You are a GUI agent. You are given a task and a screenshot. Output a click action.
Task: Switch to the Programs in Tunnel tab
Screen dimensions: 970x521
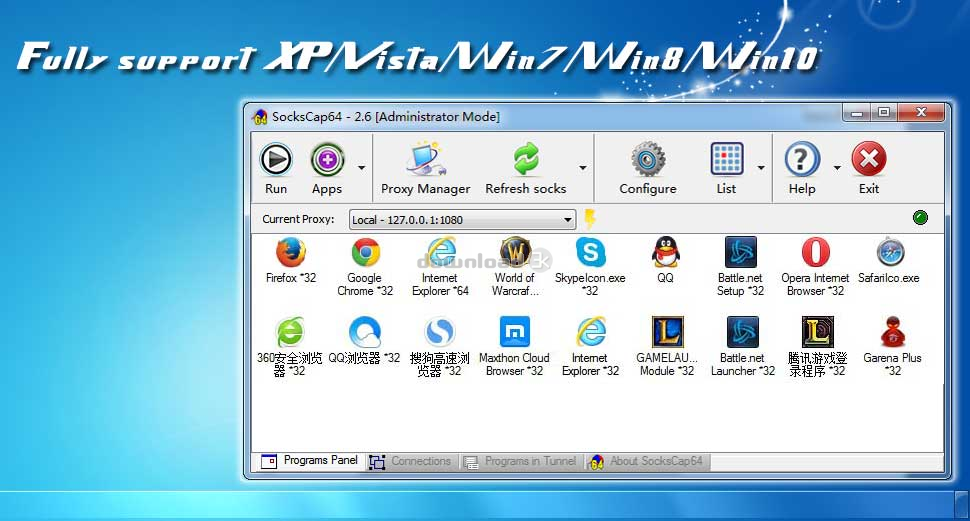point(521,462)
